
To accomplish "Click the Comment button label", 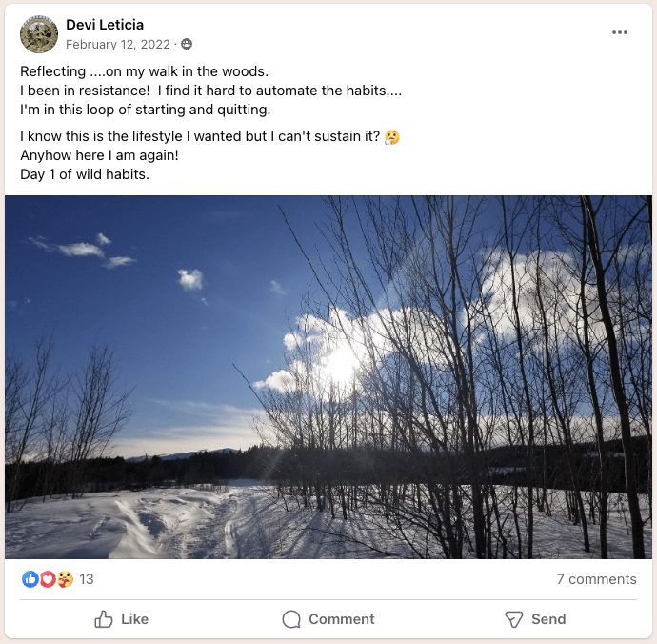I will pyautogui.click(x=342, y=619).
